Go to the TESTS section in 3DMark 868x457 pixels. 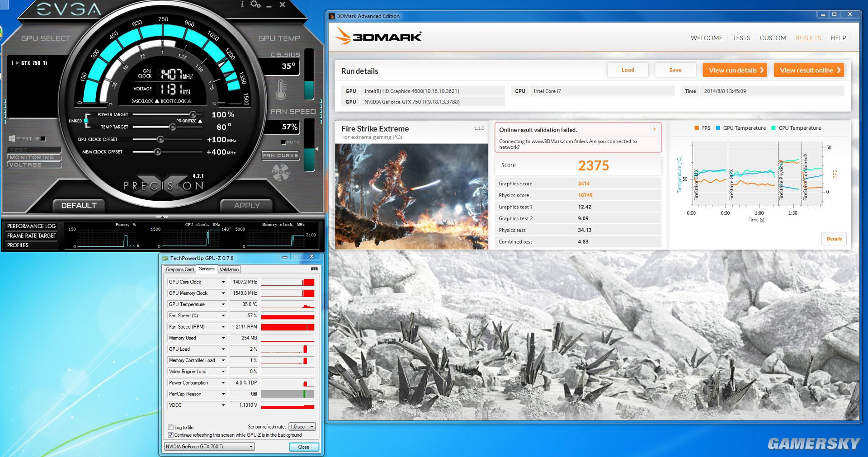pos(741,38)
